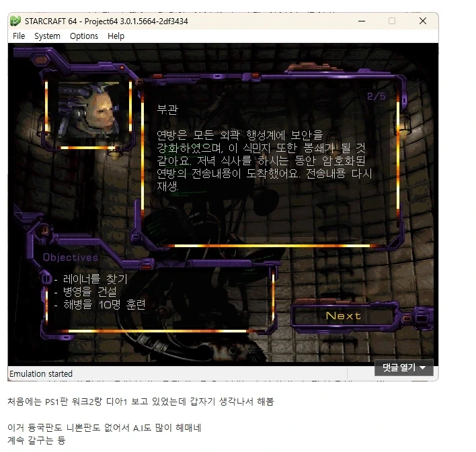476x452 pixels.
Task: Select objective 병영을 건설
Action: click(x=89, y=291)
